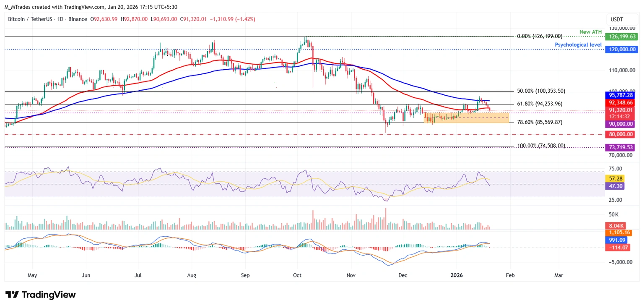Click the purple 73,719.53 price level badge
Screen dimensions: 644x308
pos(620,147)
